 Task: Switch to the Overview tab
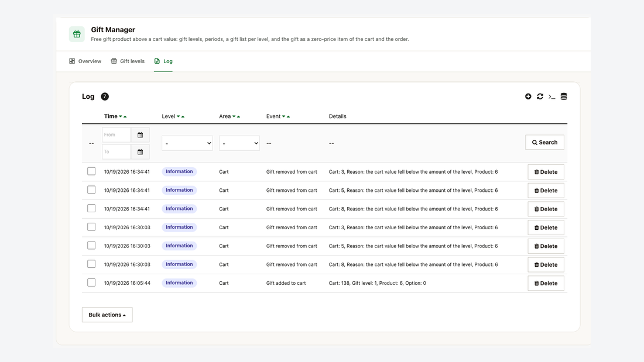click(85, 61)
